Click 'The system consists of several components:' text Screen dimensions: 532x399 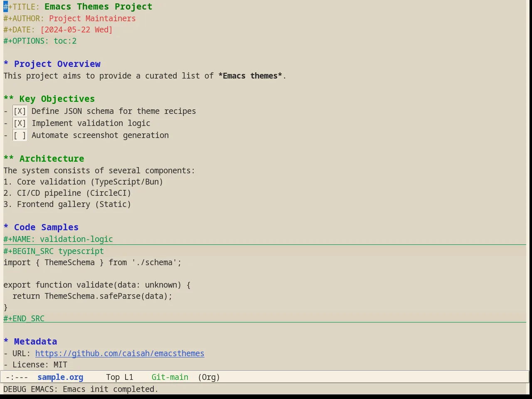point(99,170)
